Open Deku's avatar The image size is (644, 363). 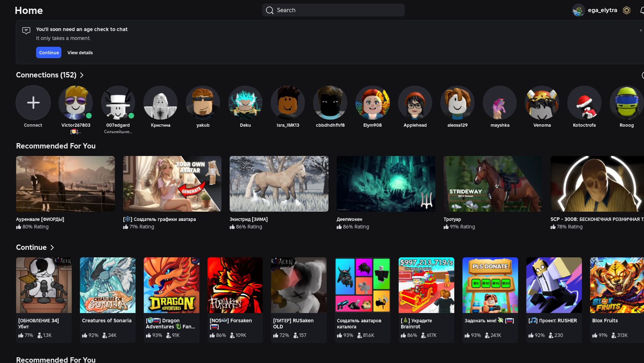245,103
